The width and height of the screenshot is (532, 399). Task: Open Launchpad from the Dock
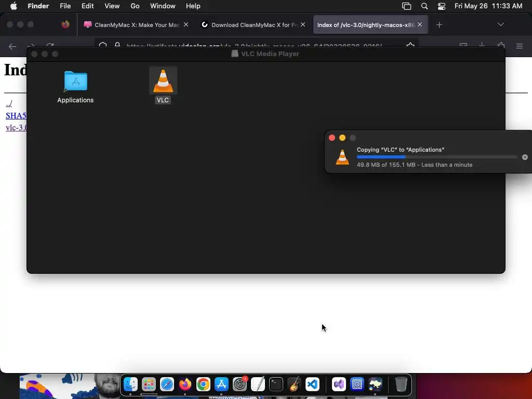[149, 384]
